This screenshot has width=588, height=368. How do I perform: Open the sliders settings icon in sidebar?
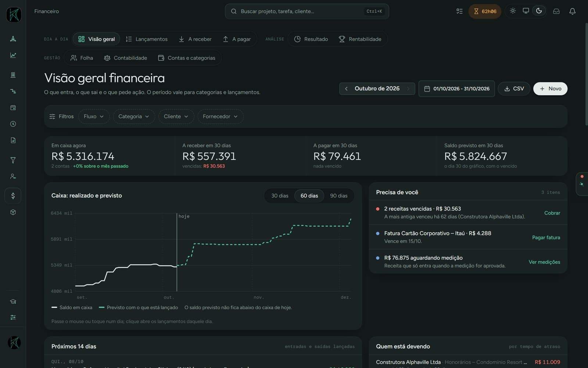13,317
